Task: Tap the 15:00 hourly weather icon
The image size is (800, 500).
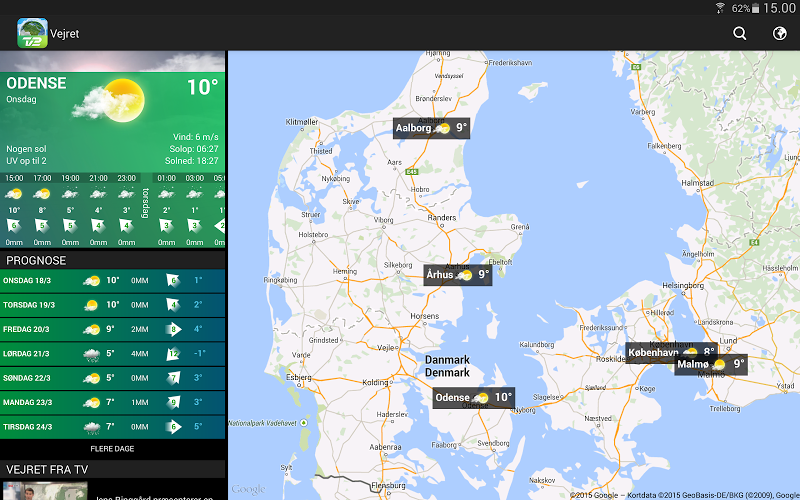Action: point(14,194)
